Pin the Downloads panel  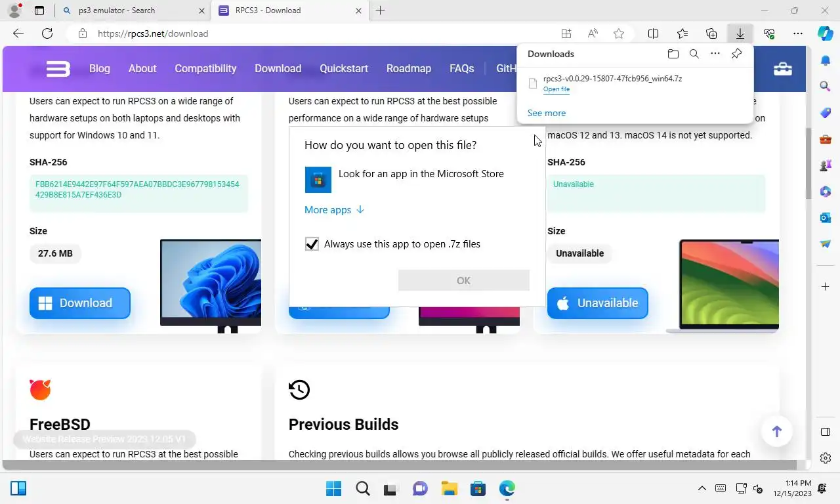736,54
